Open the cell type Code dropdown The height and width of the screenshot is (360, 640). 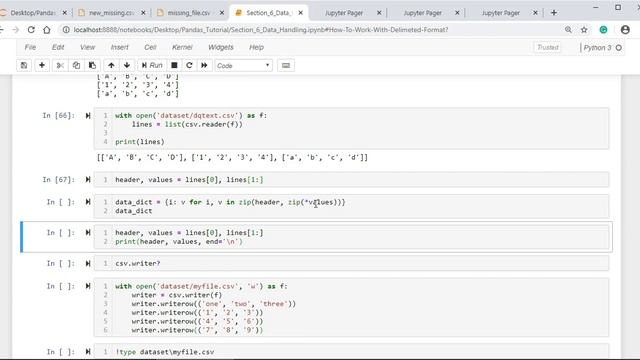[243, 65]
